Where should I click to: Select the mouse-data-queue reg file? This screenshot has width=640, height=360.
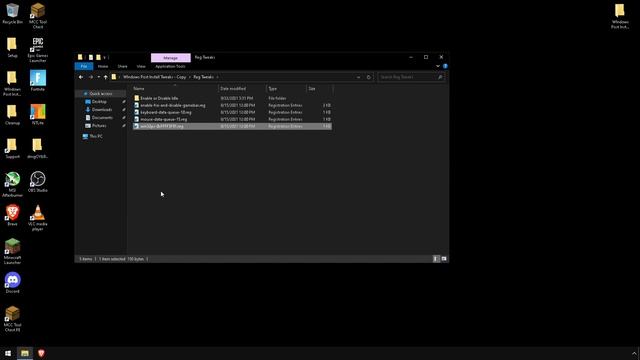coord(232,120)
